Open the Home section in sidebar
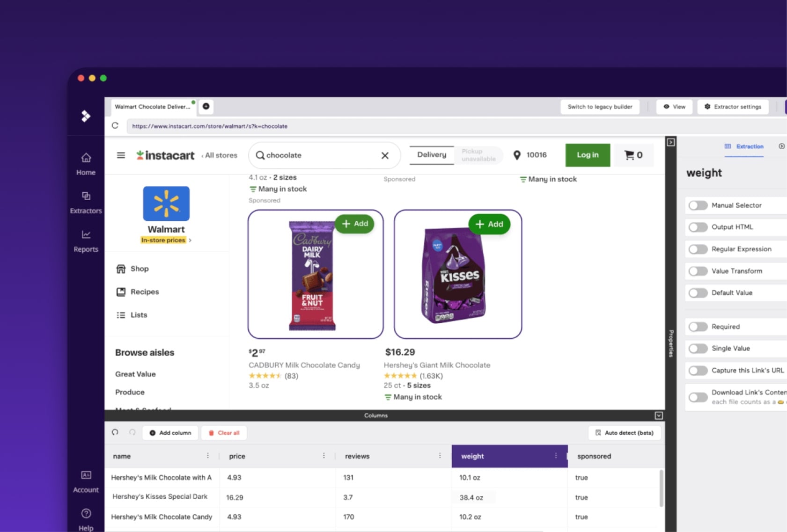The width and height of the screenshot is (787, 532). click(86, 164)
